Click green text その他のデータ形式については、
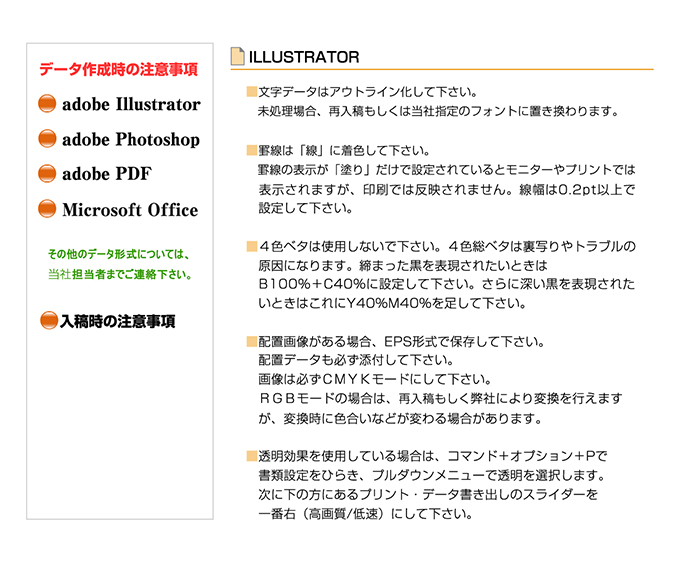This screenshot has height=561, width=673. click(x=118, y=254)
